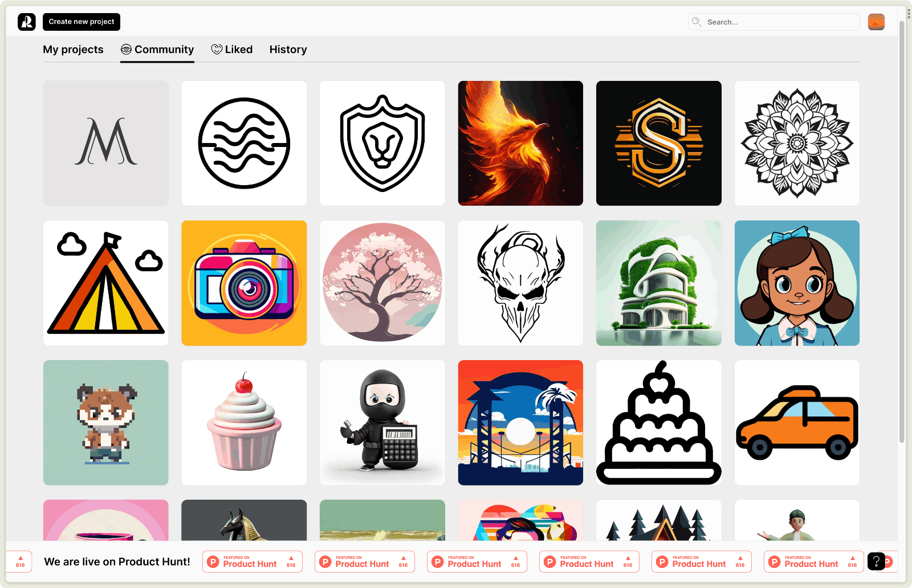Open the help question mark button
The image size is (912, 588).
pyautogui.click(x=876, y=562)
